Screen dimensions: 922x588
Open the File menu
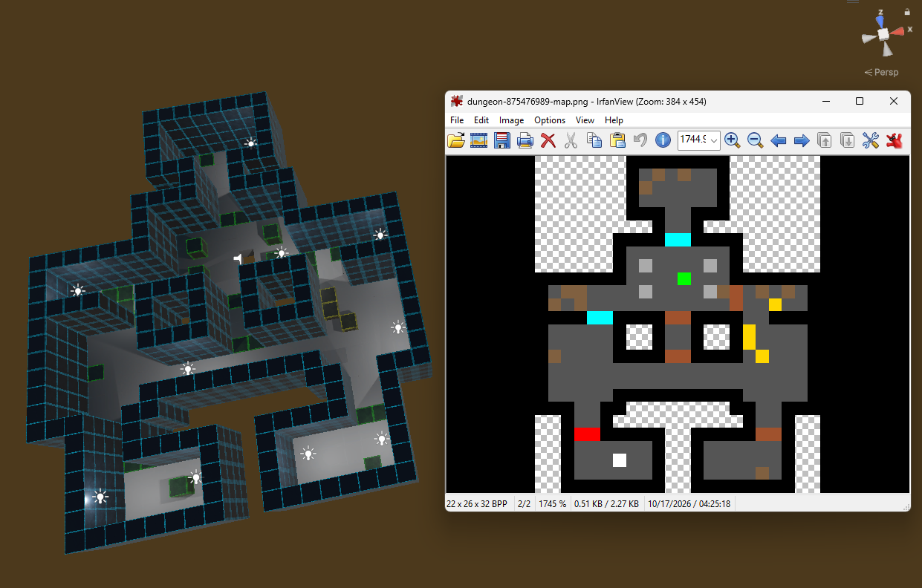click(x=457, y=120)
